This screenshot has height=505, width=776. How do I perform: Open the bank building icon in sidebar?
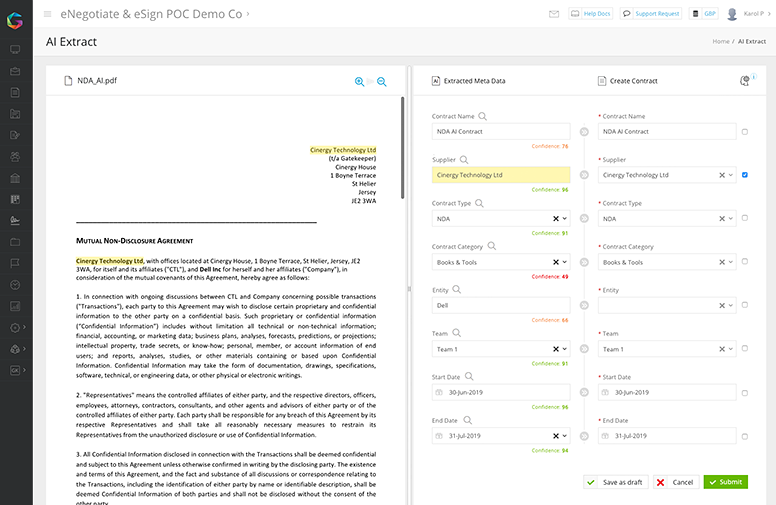pos(15,178)
